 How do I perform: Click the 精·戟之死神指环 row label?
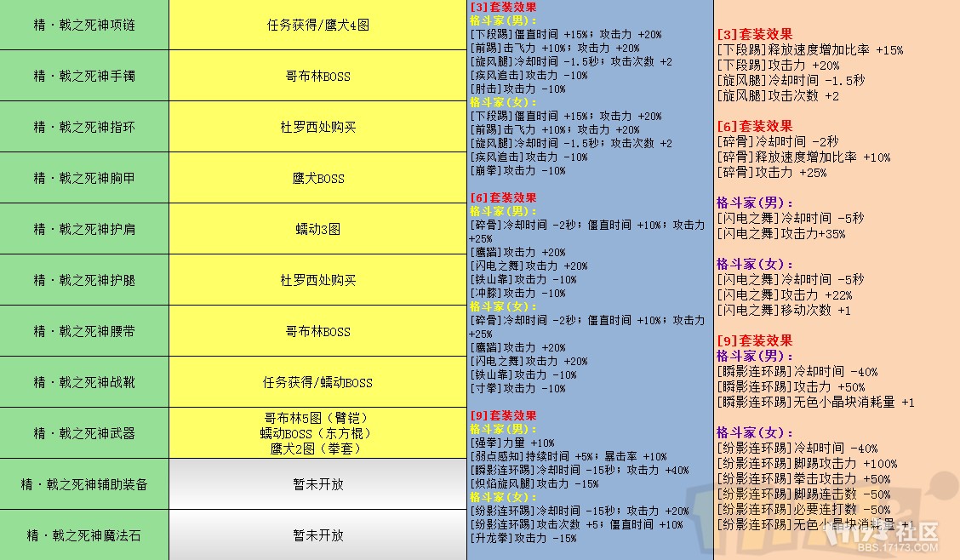[84, 127]
